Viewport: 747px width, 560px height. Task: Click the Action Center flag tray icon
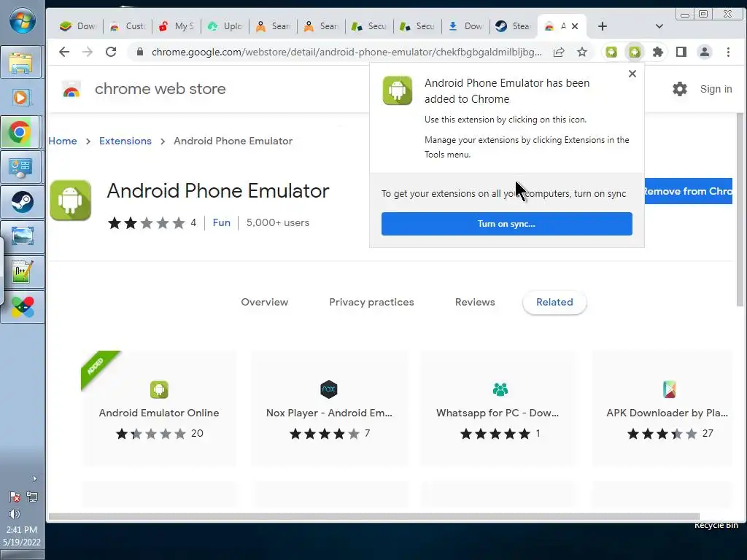(15, 497)
